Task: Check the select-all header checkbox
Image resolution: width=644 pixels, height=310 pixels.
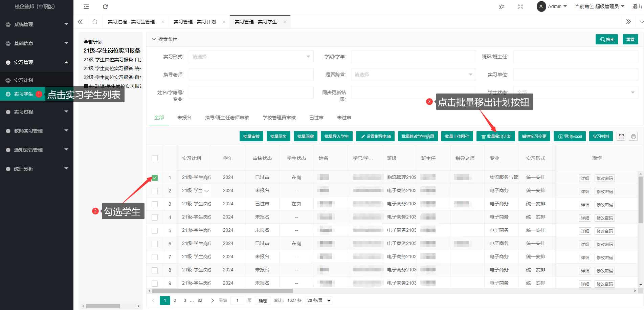Action: [x=155, y=158]
